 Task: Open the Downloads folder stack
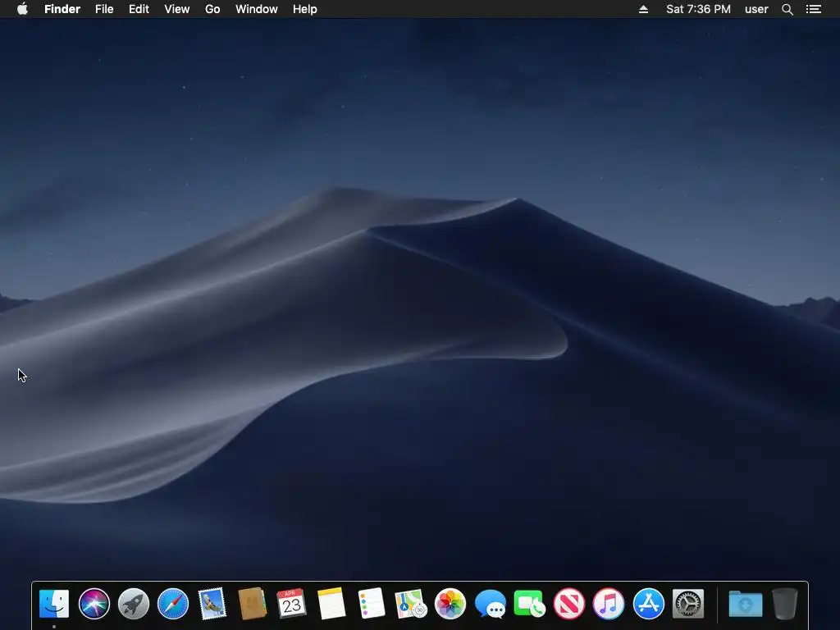tap(745, 604)
